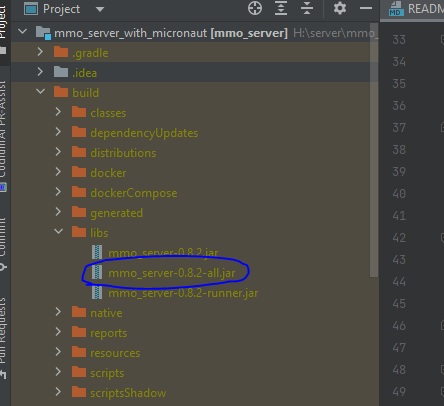The height and width of the screenshot is (406, 444).
Task: Click editor gutter line number 33
Action: click(399, 40)
